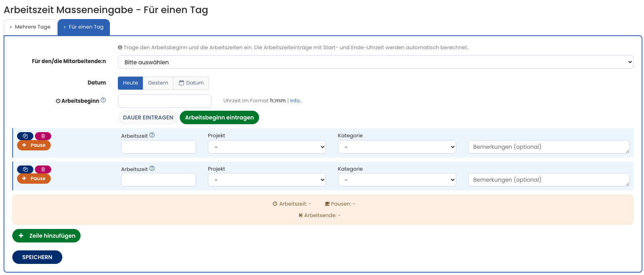
Task: Click copy icon in first time row
Action: coord(25,136)
